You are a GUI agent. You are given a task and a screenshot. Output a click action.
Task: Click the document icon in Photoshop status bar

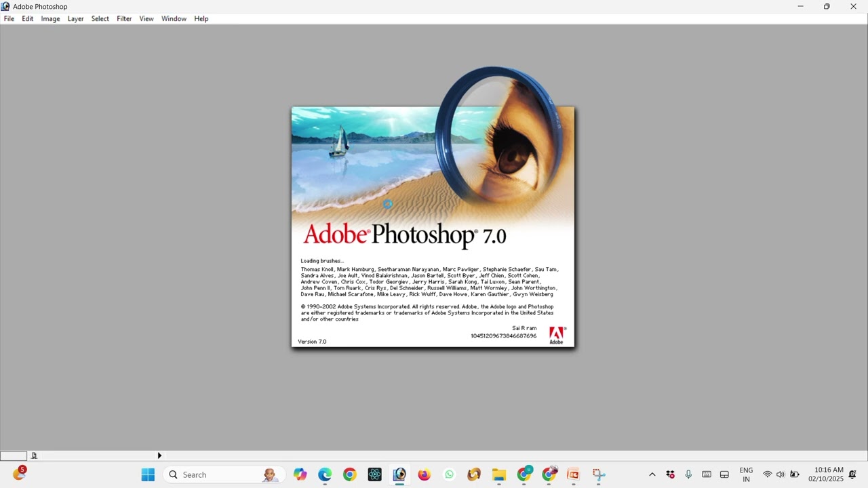click(x=34, y=455)
